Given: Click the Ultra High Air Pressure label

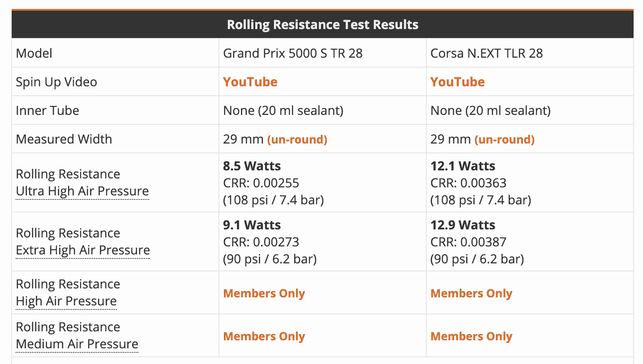Looking at the screenshot, I should pyautogui.click(x=82, y=191).
